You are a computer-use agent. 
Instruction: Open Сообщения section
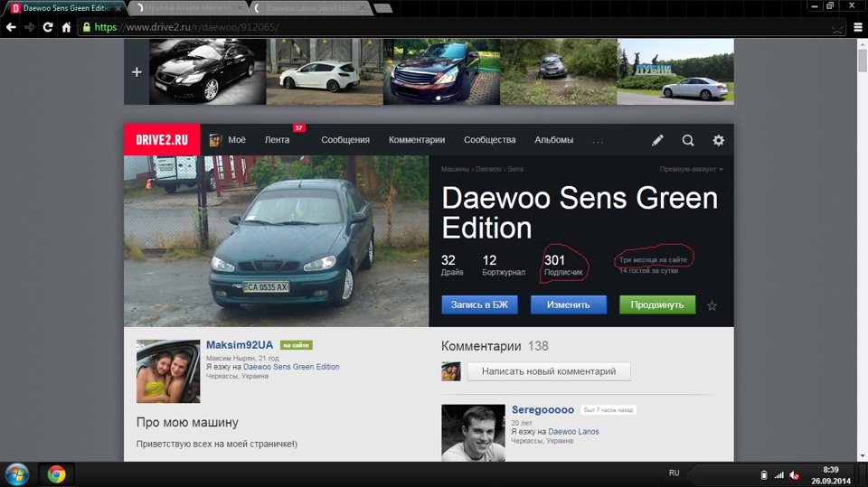(345, 140)
